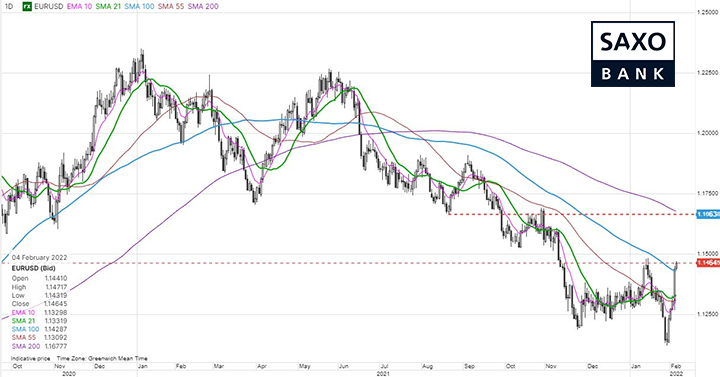Click the Aug label on time axis

coord(427,366)
